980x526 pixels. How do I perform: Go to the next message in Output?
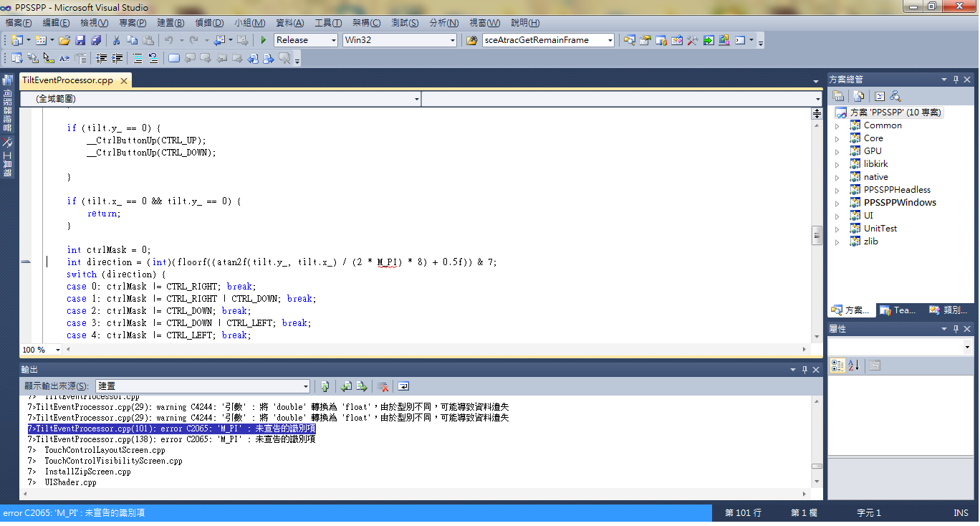click(x=362, y=386)
